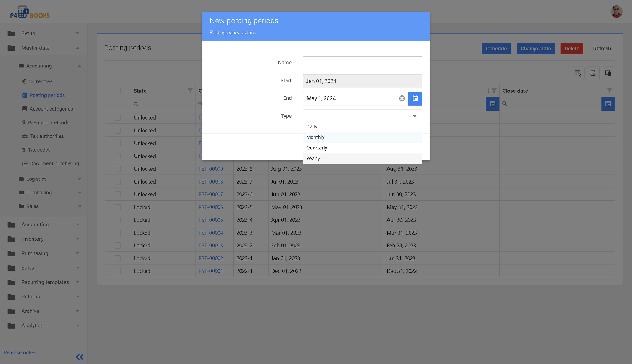Image resolution: width=632 pixels, height=364 pixels.
Task: Click the State column filter funnel icon
Action: coord(190,90)
